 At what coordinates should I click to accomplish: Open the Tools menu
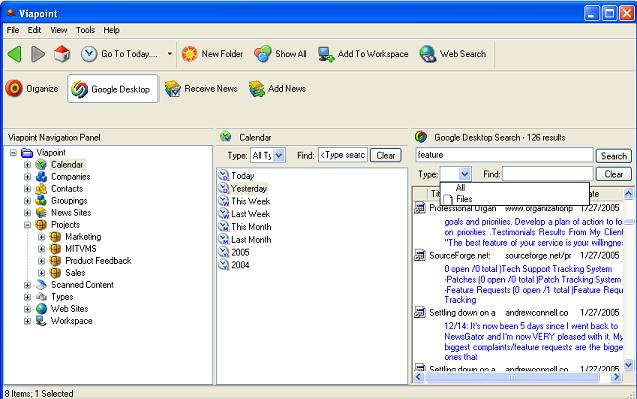click(x=85, y=30)
